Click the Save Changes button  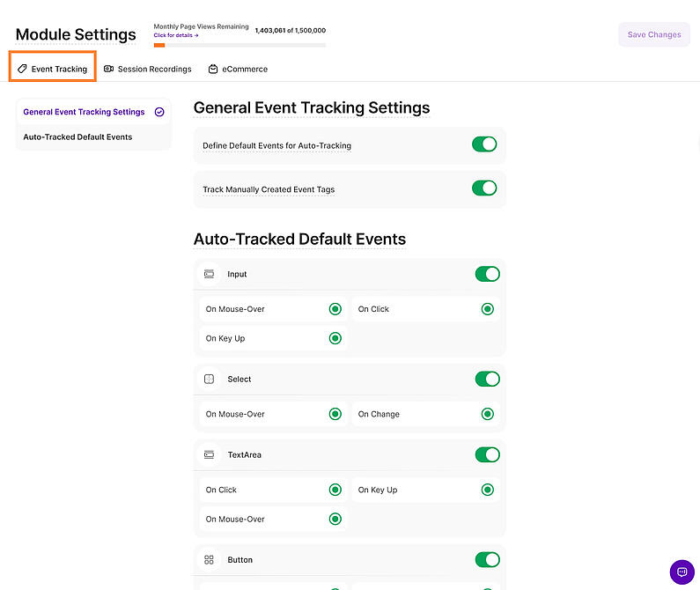click(654, 34)
